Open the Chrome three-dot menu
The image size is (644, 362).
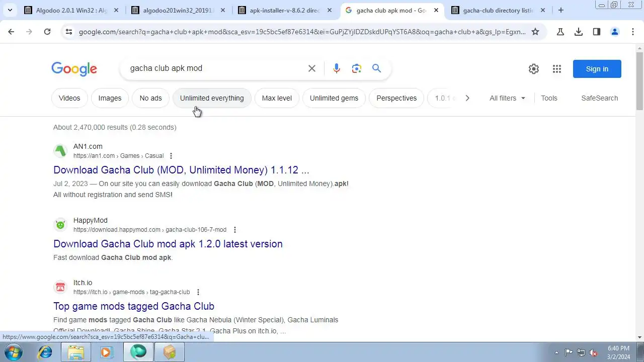point(632,32)
